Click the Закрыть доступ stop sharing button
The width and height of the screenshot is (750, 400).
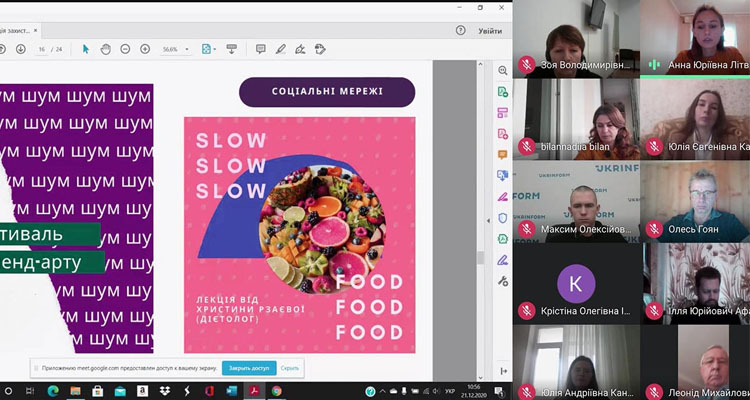point(249,368)
